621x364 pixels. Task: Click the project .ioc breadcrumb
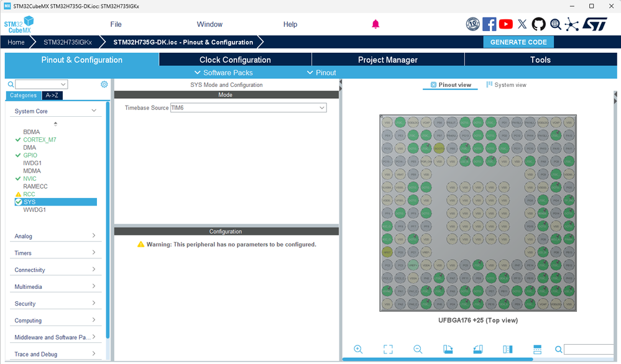(183, 42)
